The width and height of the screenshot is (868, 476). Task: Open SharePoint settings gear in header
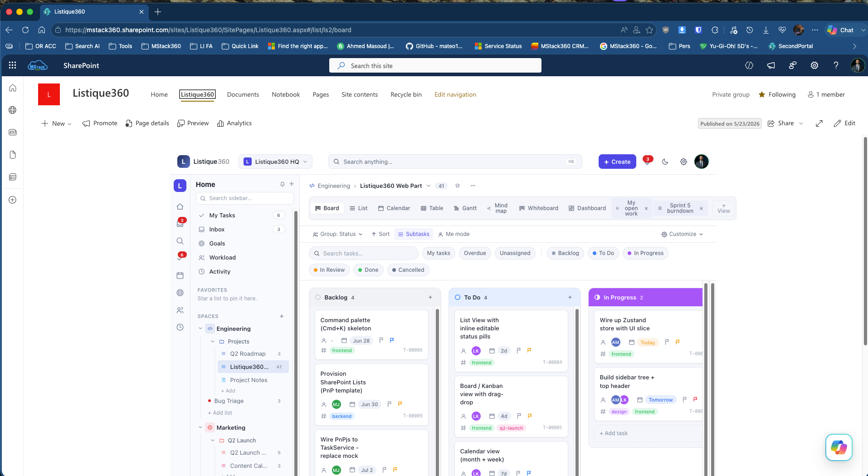(x=814, y=65)
